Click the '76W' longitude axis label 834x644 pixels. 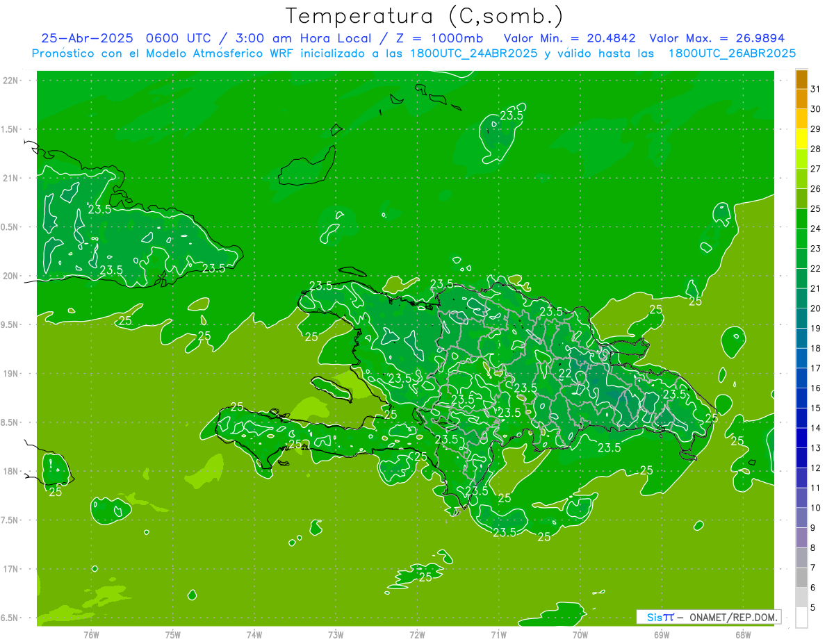pyautogui.click(x=91, y=634)
